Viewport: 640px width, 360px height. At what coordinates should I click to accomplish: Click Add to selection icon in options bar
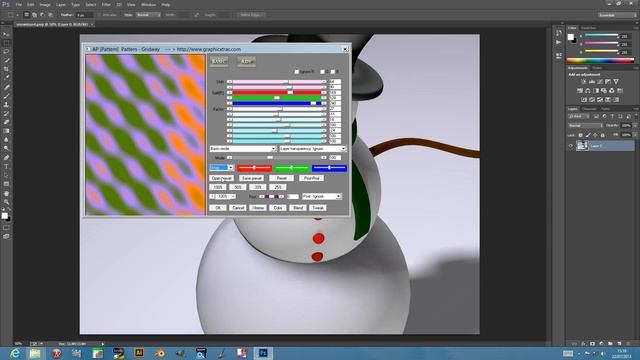[35, 15]
